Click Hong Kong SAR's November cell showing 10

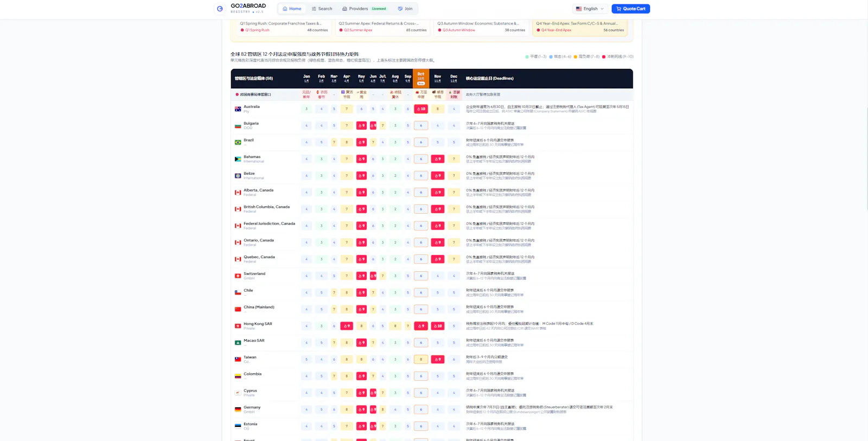click(438, 326)
